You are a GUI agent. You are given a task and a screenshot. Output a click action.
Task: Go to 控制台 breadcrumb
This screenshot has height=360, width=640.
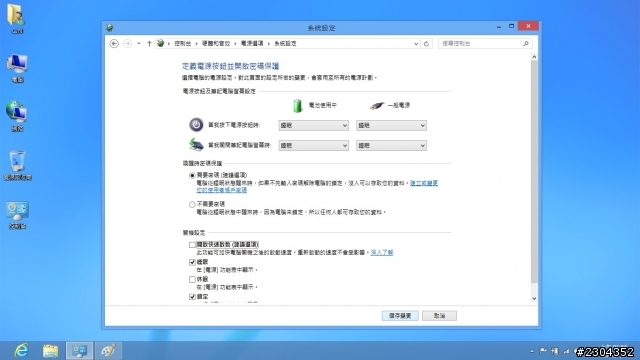tap(182, 44)
